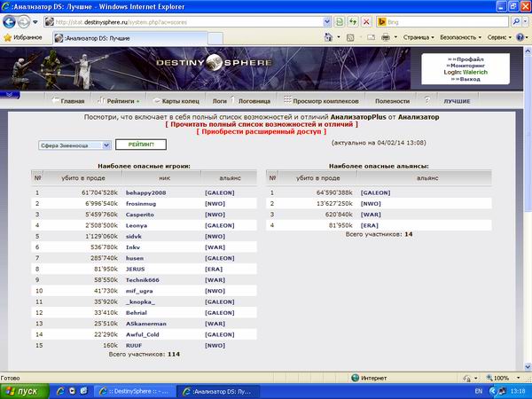
Task: Click the Профайл link
Action: [x=470, y=59]
